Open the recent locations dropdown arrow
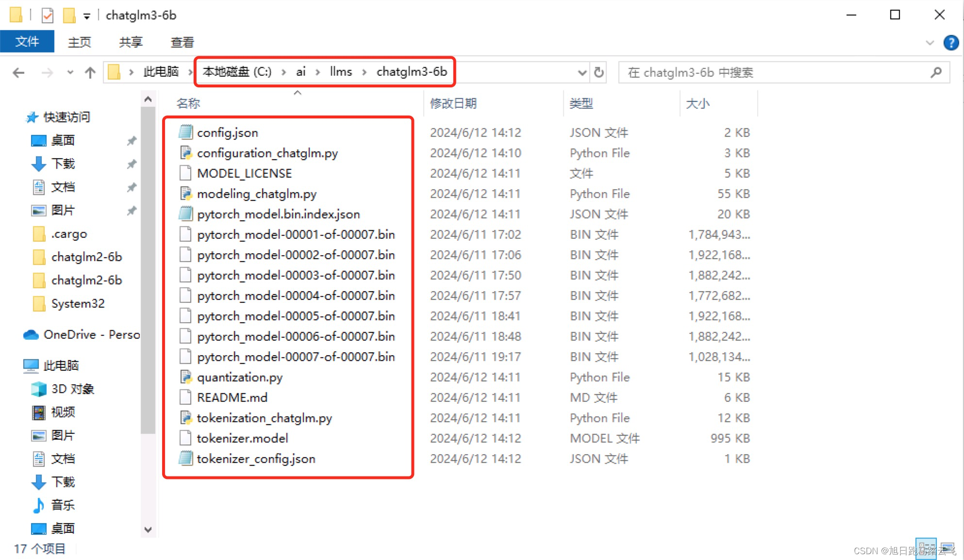The image size is (964, 560). point(70,73)
